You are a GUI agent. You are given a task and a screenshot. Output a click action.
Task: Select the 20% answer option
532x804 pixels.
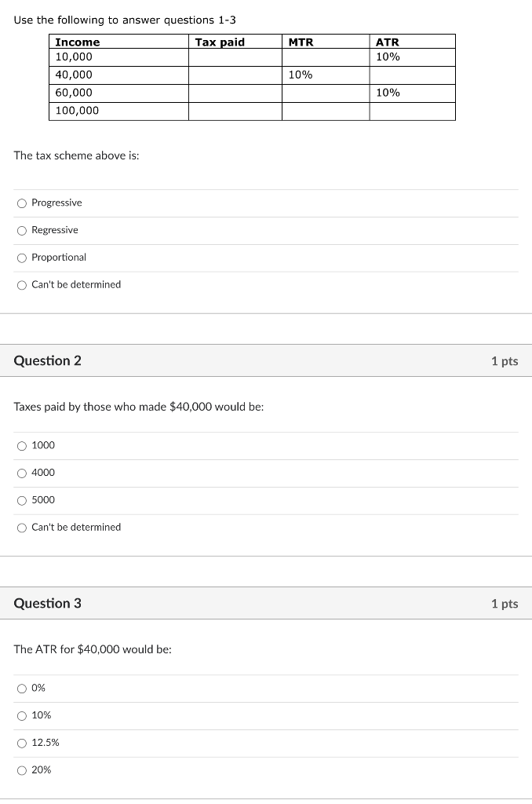(x=22, y=770)
